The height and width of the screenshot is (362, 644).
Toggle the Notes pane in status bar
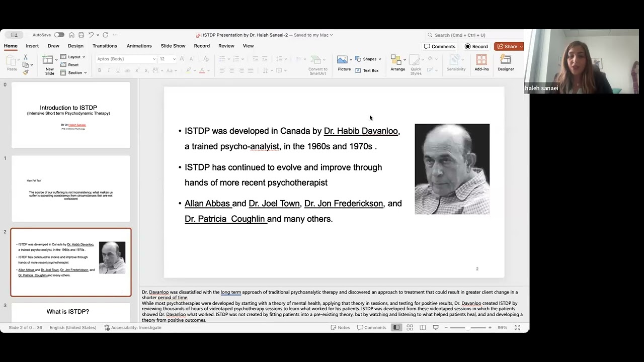pyautogui.click(x=340, y=328)
